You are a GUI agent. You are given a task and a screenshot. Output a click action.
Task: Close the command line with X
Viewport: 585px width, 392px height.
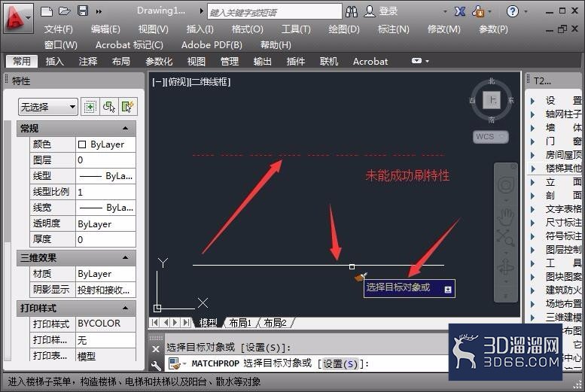click(156, 349)
